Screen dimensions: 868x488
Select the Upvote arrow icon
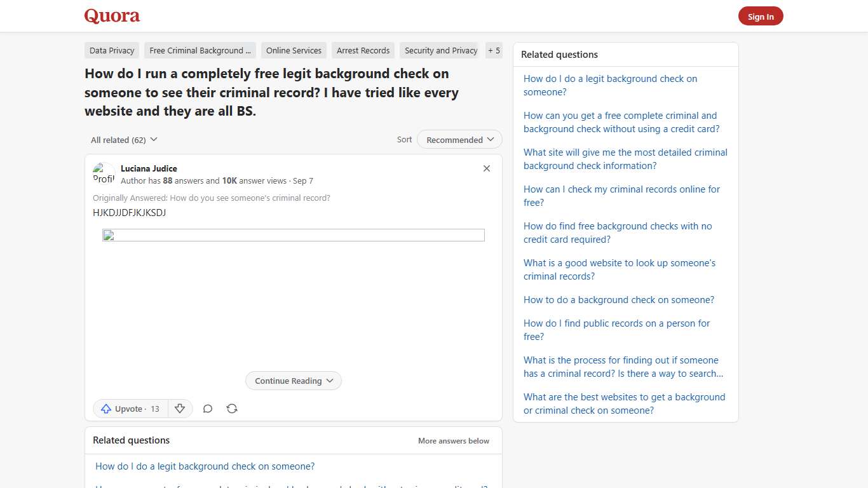pos(106,409)
